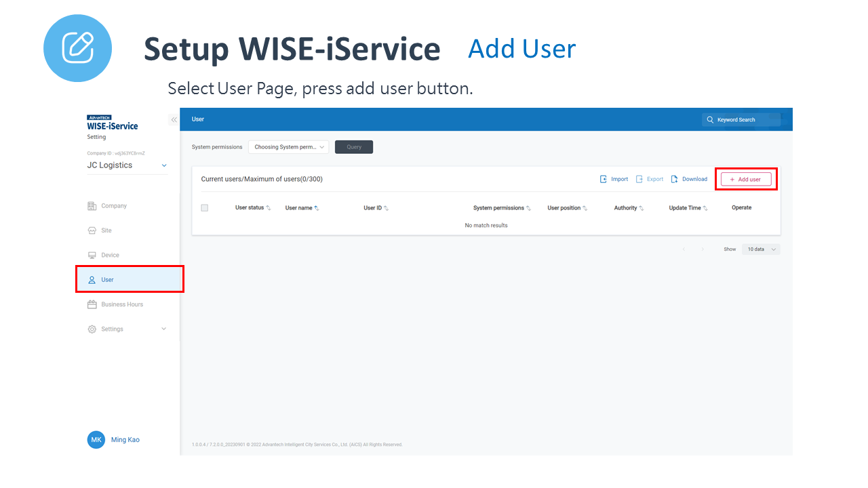
Task: Click the Keyword Search field
Action: (x=741, y=120)
